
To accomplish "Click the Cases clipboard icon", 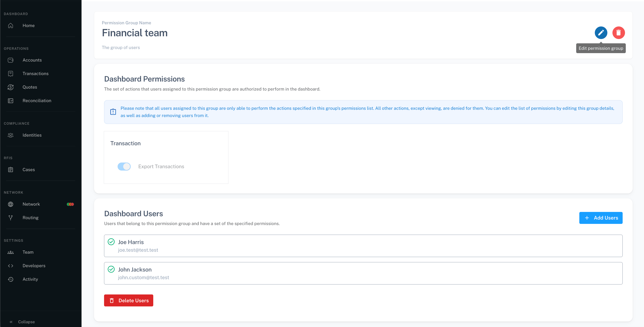I will [x=11, y=170].
